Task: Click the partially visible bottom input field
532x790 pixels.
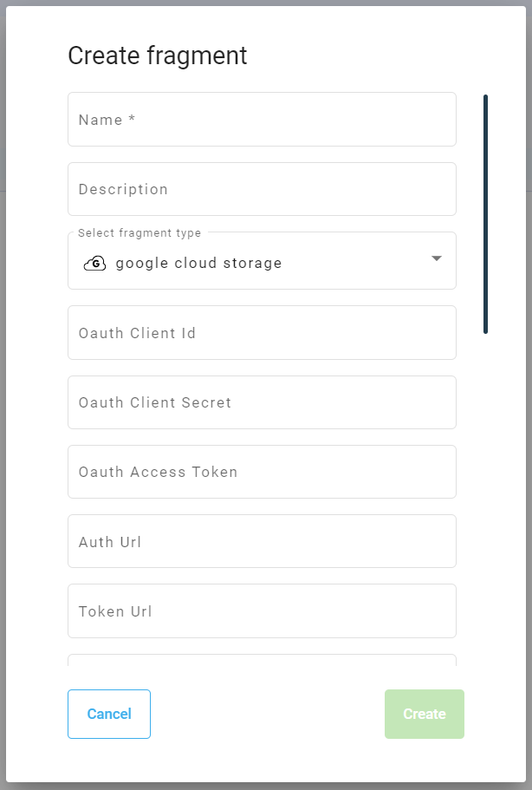Action: click(260, 662)
